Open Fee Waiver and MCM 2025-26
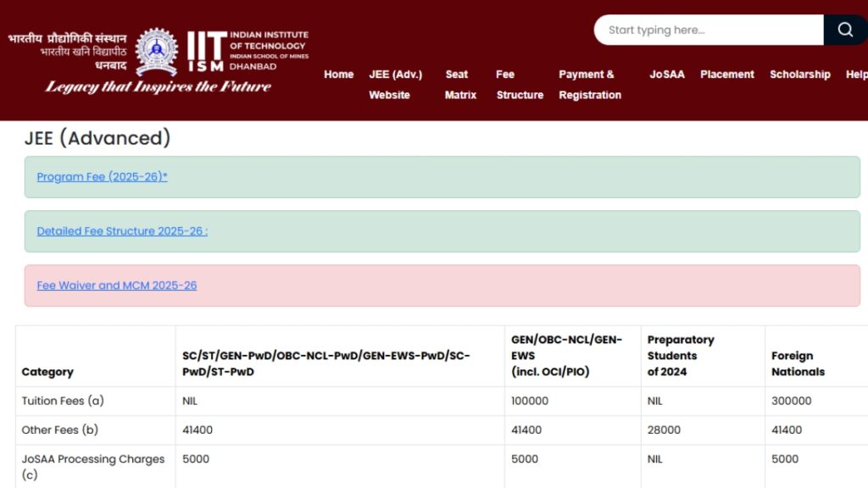The image size is (868, 488). pos(115,286)
